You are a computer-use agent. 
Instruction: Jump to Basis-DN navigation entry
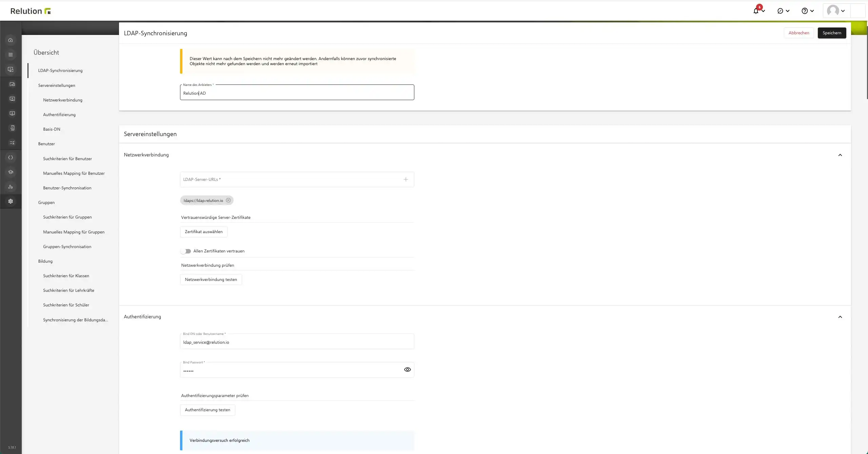[52, 129]
